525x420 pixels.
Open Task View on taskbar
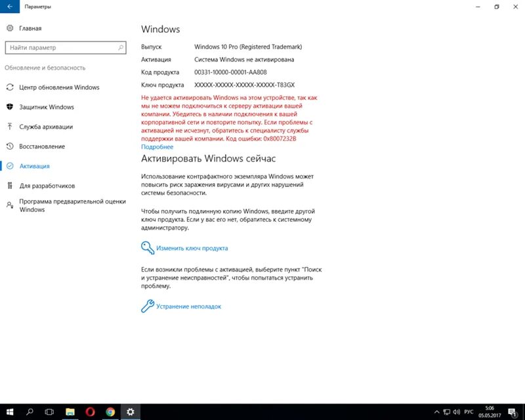coord(49,412)
